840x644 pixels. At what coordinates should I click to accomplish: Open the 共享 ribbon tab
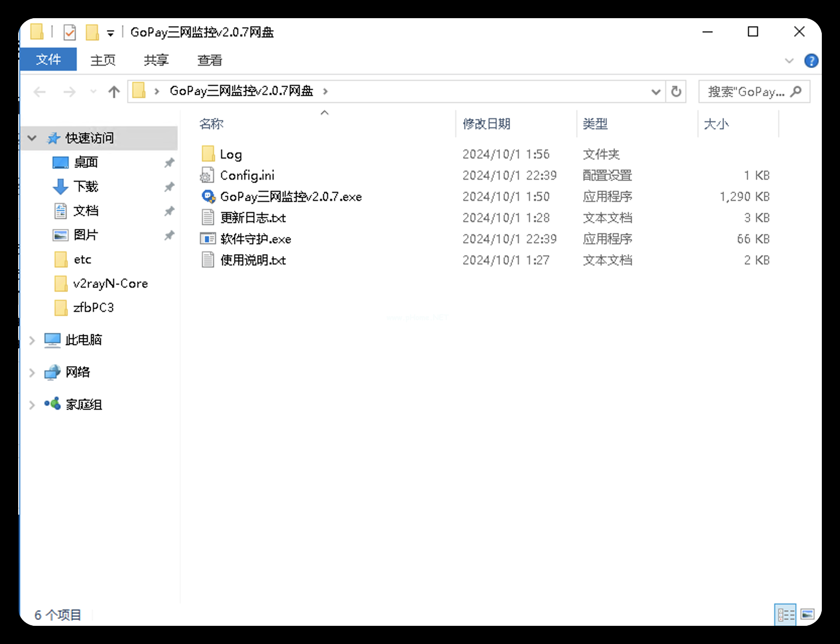156,60
